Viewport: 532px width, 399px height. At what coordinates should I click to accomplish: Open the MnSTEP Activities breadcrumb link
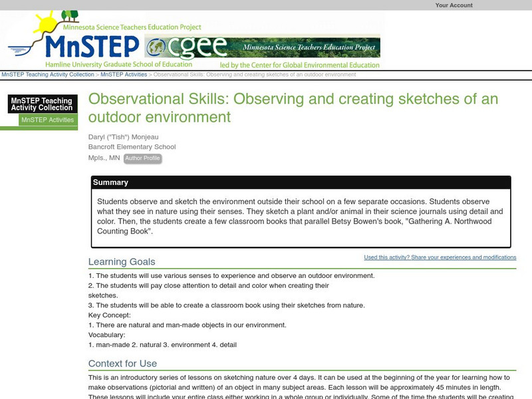[124, 74]
